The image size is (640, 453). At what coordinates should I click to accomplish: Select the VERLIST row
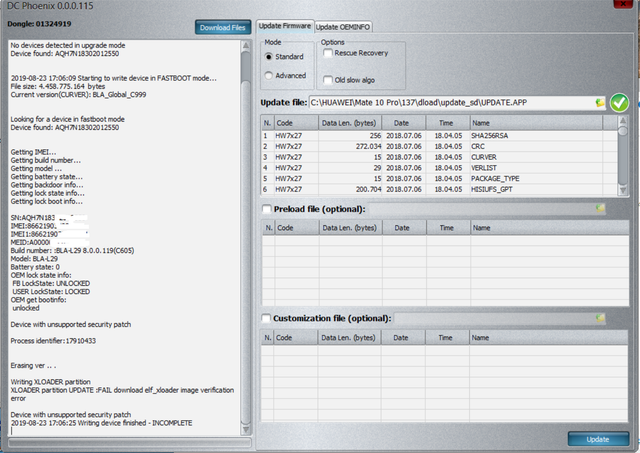(x=439, y=168)
